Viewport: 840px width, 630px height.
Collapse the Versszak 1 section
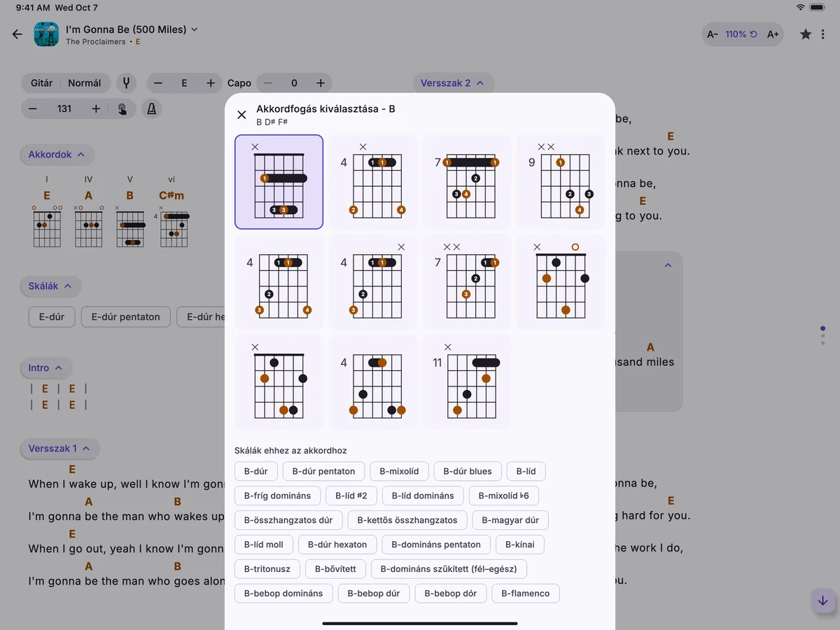click(x=59, y=449)
